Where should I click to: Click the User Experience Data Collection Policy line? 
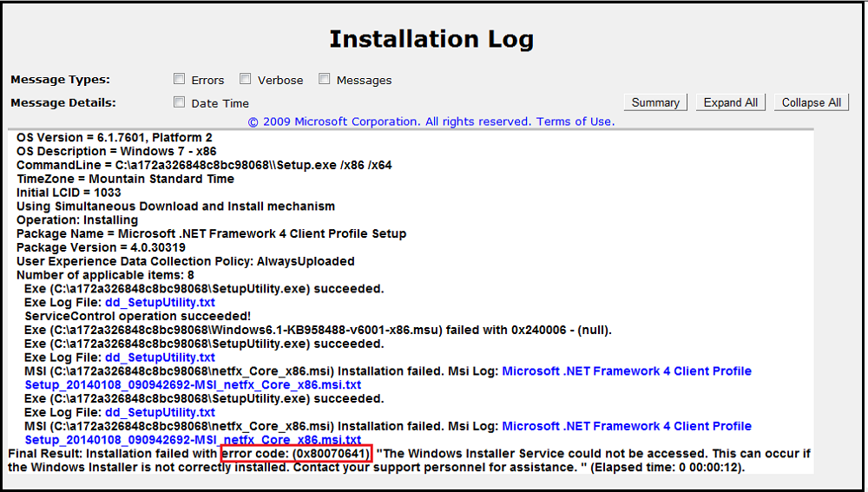pos(186,261)
